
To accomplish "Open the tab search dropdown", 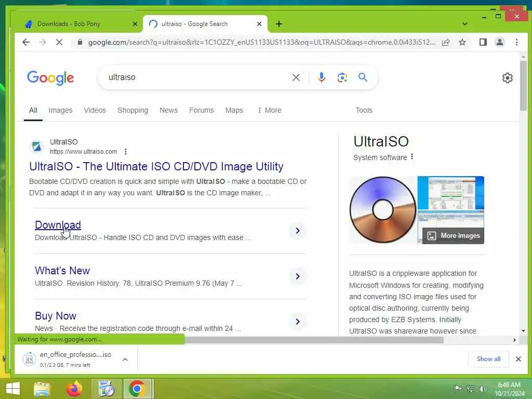I will 465,24.
